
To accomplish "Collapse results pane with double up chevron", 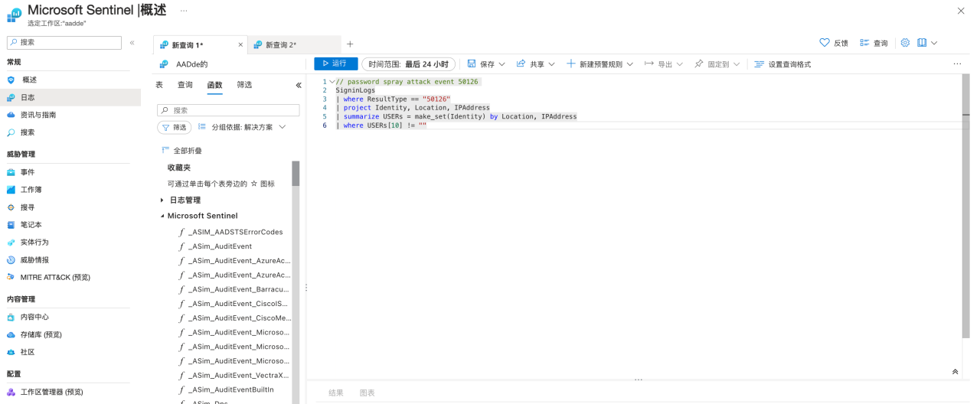I will pos(955,372).
